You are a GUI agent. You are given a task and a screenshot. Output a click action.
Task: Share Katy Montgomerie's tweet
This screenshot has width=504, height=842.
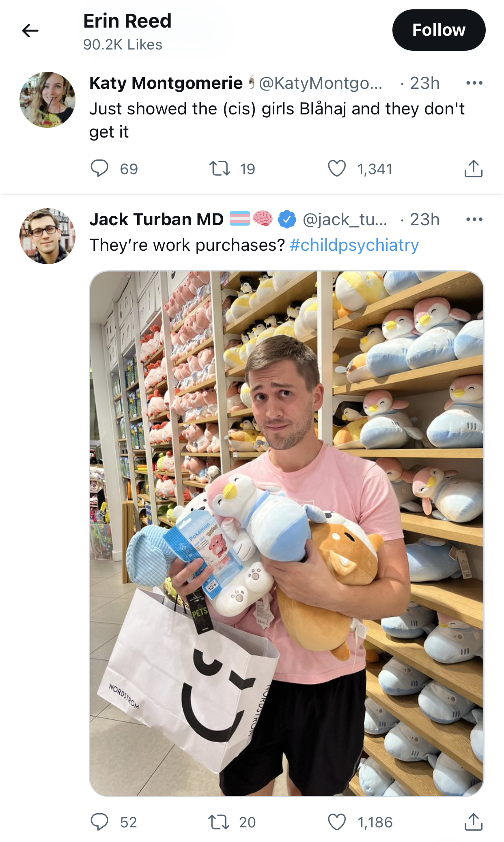(473, 168)
